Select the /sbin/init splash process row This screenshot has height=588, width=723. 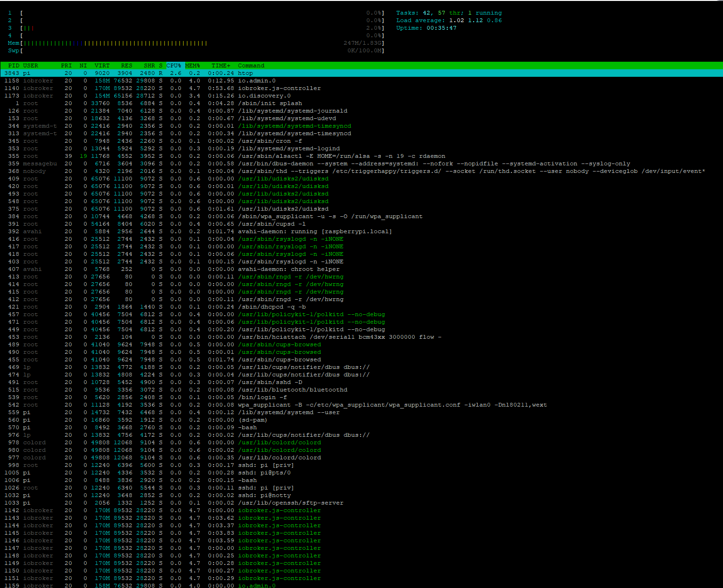pyautogui.click(x=361, y=103)
